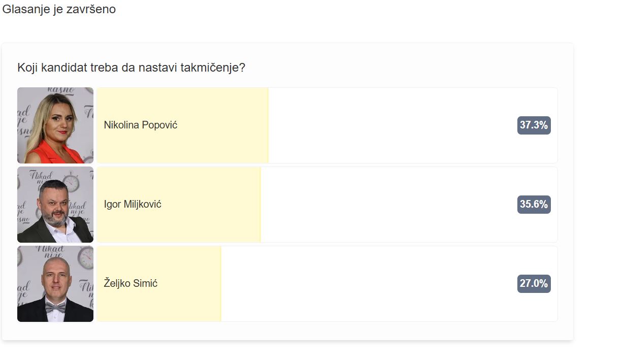Screen dimensions: 625x364
Task: Click the clock graphic in Igor Miljković's photo
Action: click(71, 183)
